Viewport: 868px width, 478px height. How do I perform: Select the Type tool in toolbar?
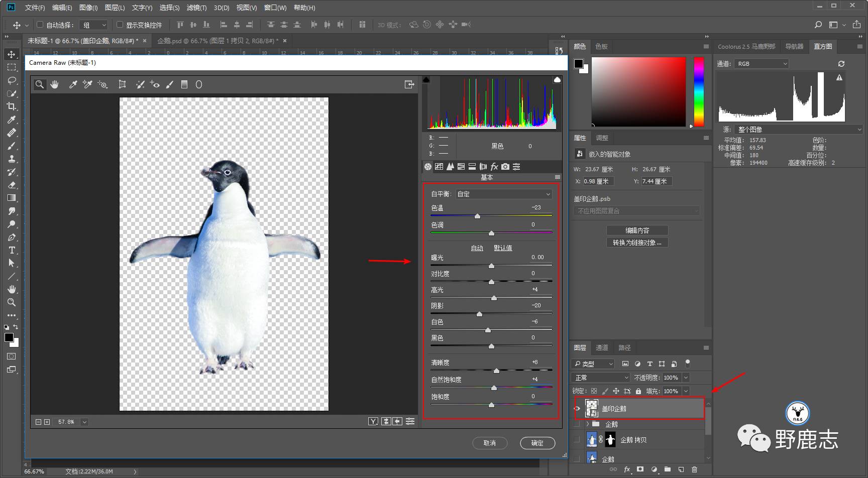[x=12, y=250]
